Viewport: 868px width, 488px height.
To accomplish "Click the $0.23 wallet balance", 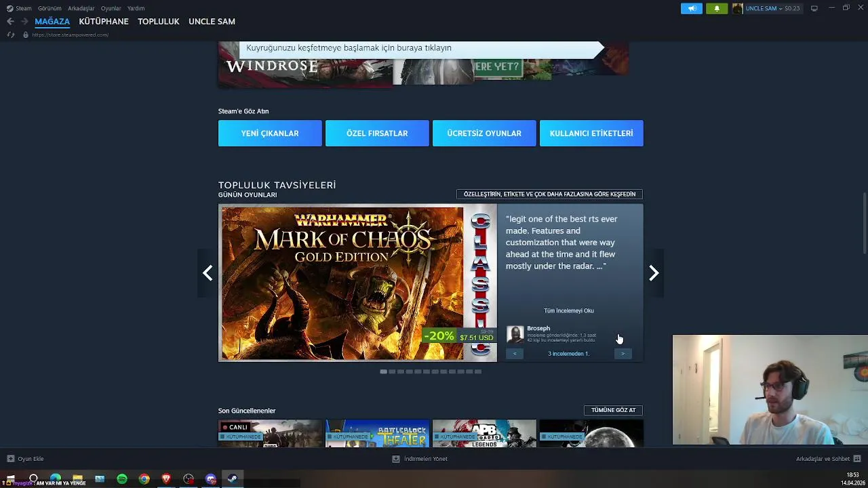I will pos(792,8).
